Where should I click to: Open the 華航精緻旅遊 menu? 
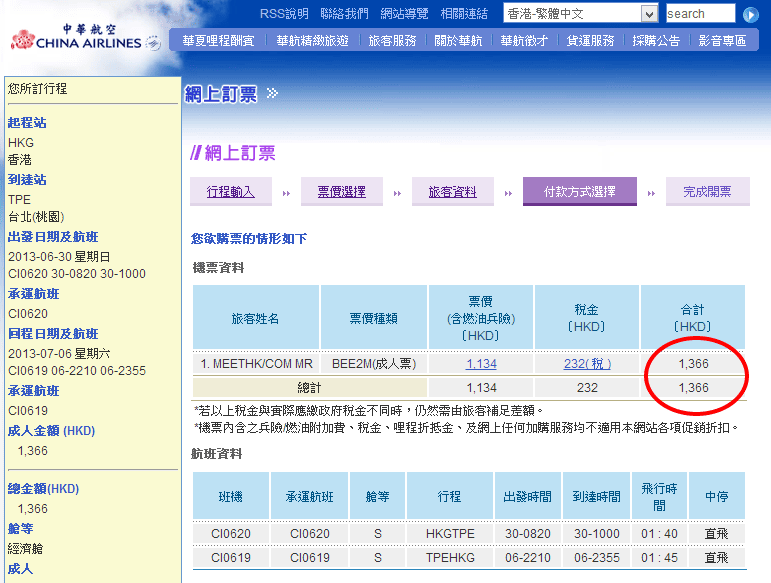coord(312,41)
